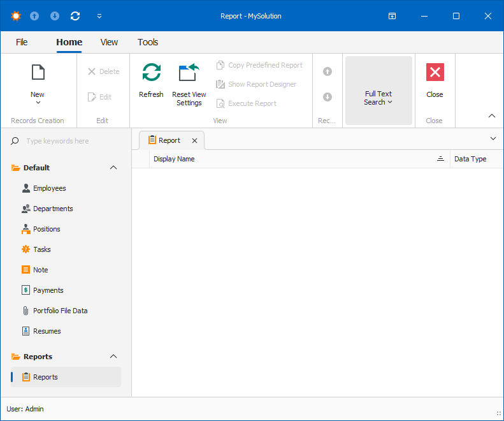Open the document tabs list dropdown
Screen dimensions: 504x421
coord(493,138)
